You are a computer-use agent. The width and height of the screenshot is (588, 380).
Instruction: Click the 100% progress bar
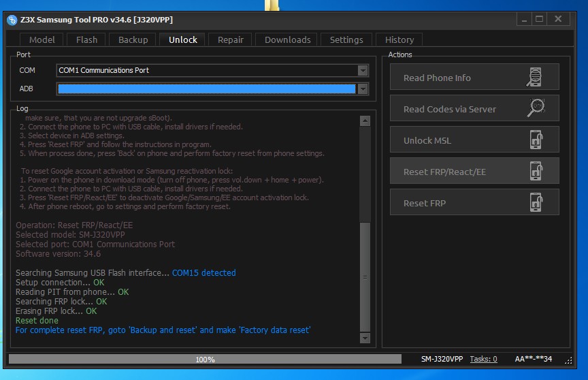click(205, 360)
